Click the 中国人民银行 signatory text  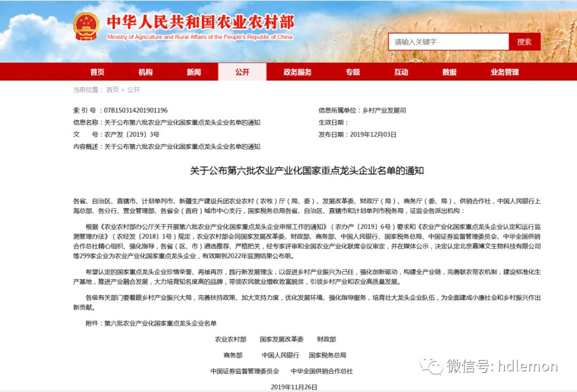pos(280,355)
